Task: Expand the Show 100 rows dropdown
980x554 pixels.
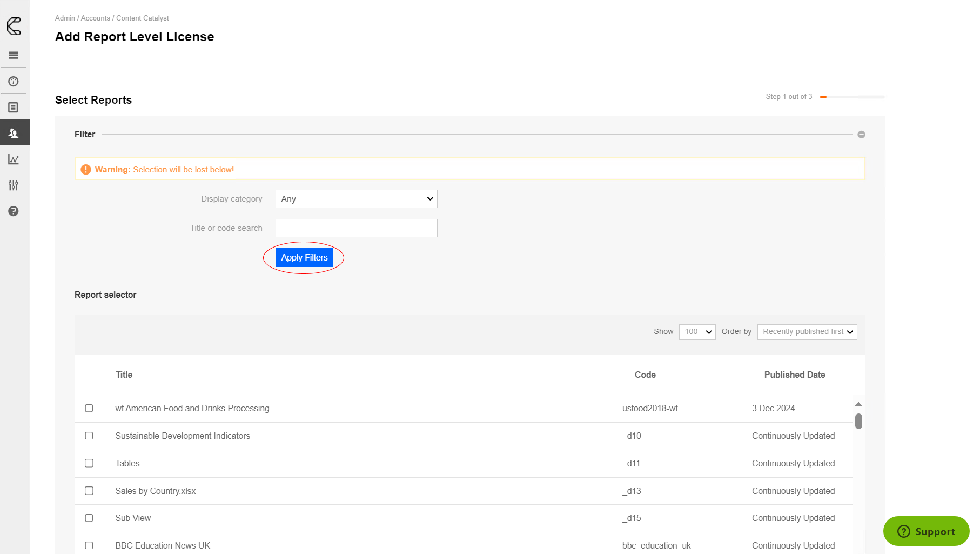Action: (697, 332)
